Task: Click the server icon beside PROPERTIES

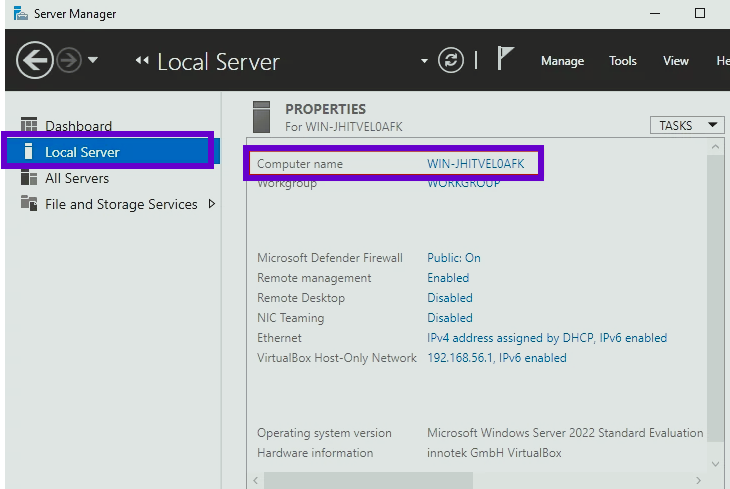Action: (x=261, y=117)
